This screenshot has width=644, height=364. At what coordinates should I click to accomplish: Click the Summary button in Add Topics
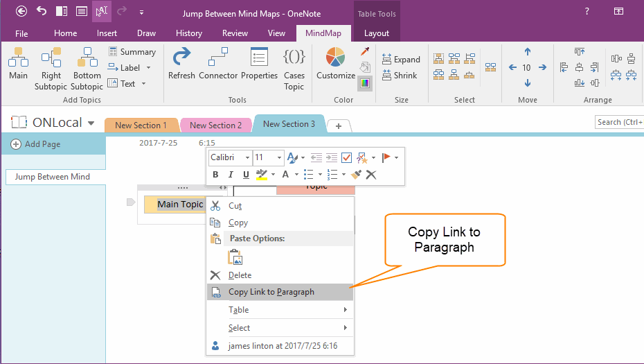point(132,52)
